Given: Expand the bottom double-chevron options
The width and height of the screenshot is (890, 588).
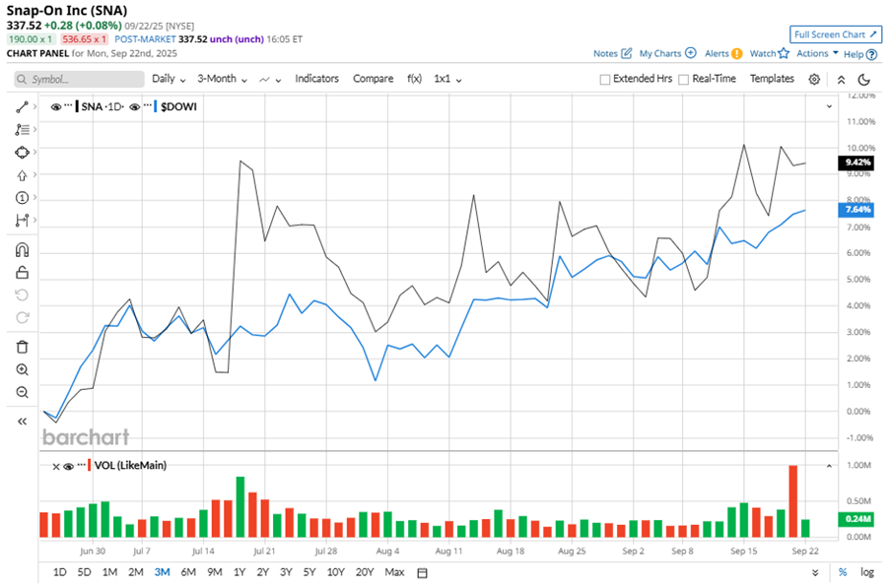Looking at the screenshot, I should click(815, 572).
